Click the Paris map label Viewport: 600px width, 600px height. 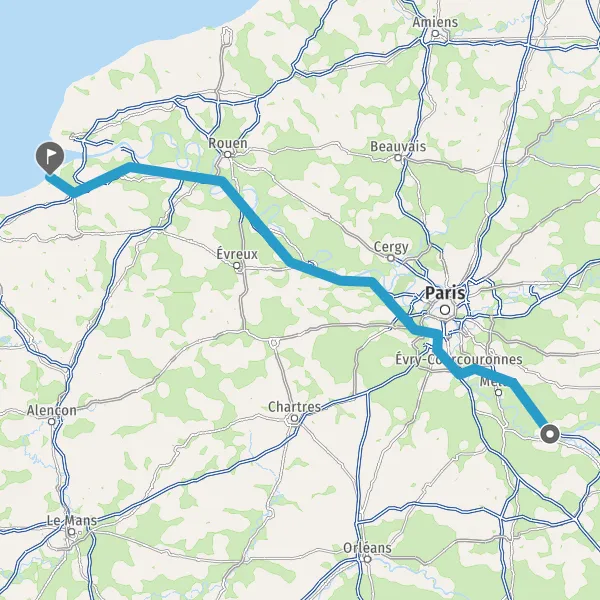click(445, 293)
